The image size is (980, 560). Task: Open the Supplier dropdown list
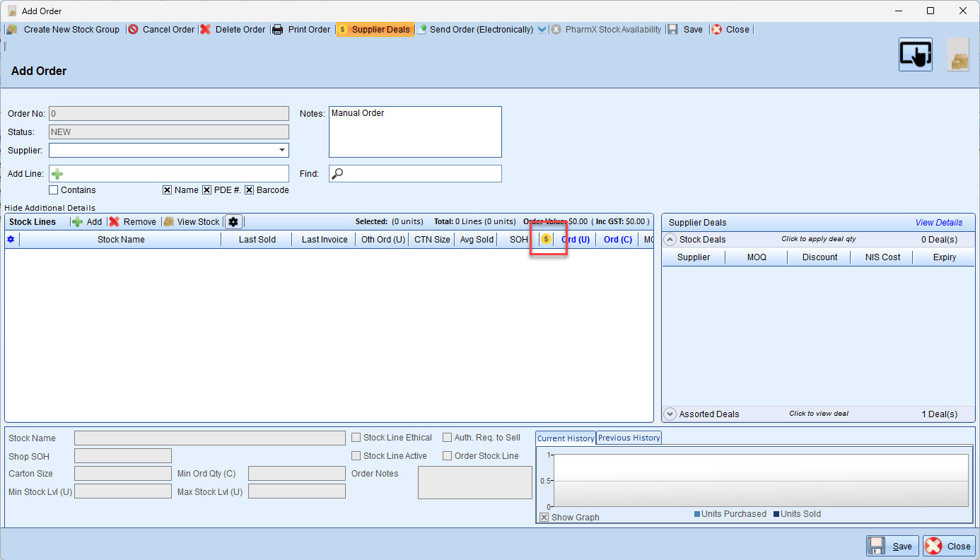[282, 150]
